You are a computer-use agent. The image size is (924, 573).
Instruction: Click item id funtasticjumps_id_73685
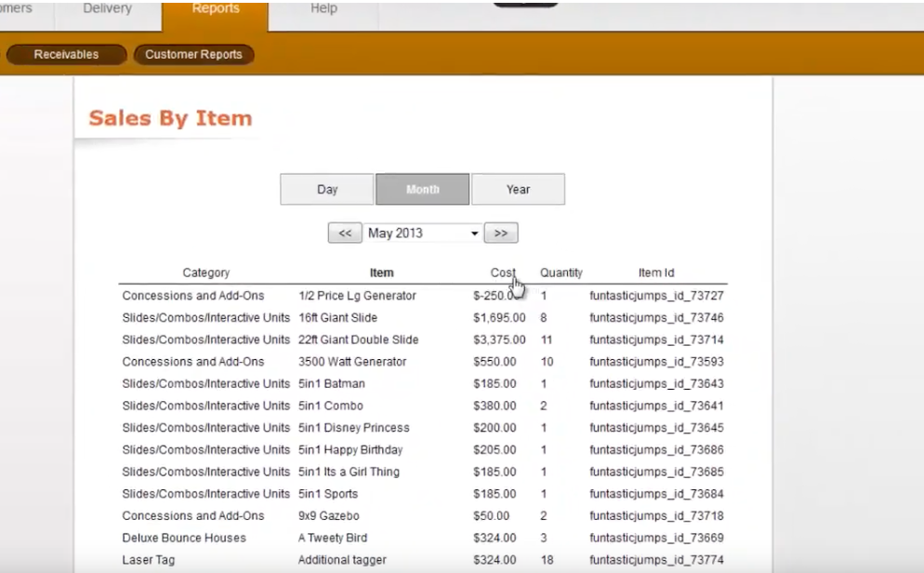(x=656, y=472)
